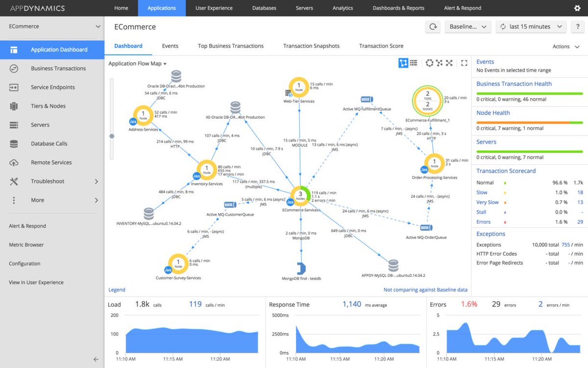This screenshot has width=588, height=368.
Task: Expand the More submenu chevron
Action: (x=97, y=200)
